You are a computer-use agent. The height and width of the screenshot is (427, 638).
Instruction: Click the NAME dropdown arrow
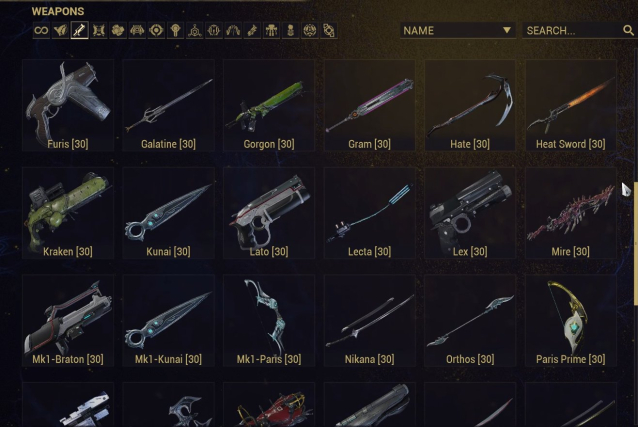(507, 30)
